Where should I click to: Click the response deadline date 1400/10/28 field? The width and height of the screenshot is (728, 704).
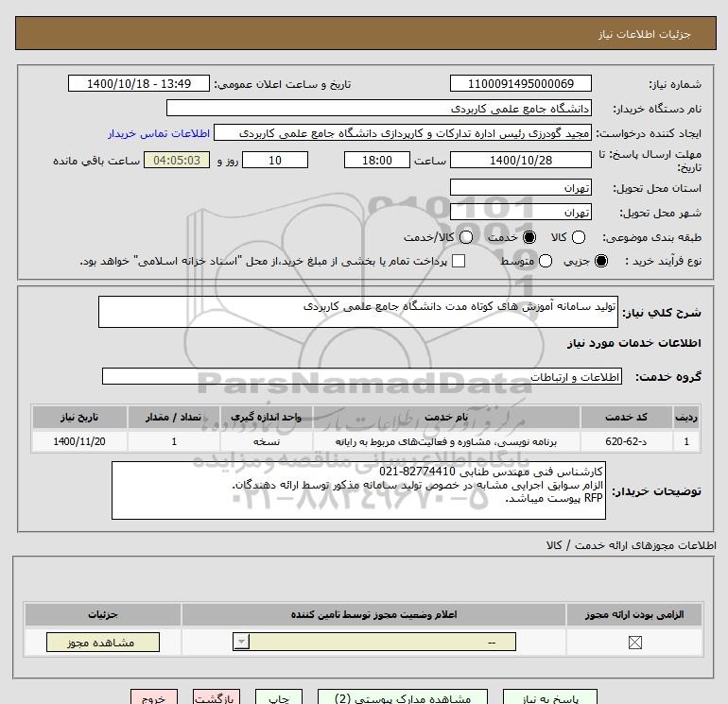click(x=520, y=160)
